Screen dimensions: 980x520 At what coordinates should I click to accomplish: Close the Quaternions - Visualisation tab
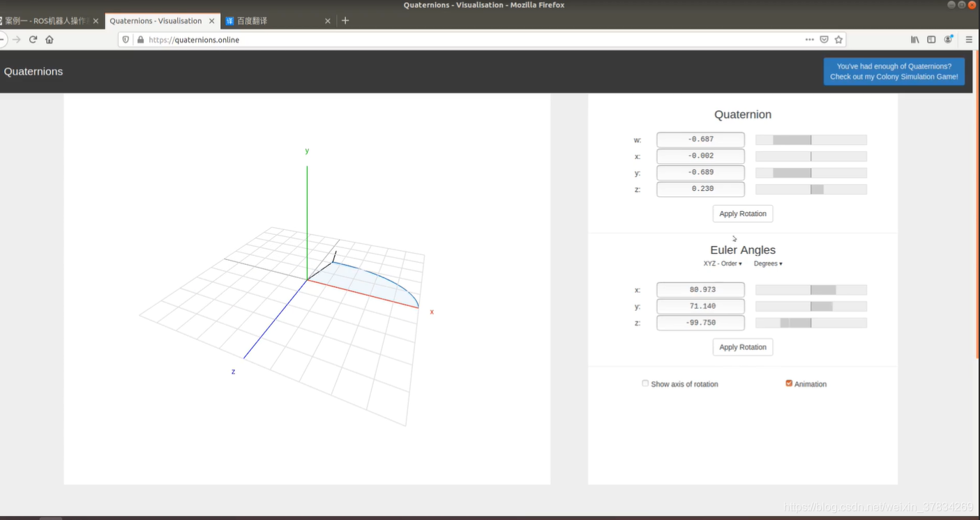click(x=212, y=21)
